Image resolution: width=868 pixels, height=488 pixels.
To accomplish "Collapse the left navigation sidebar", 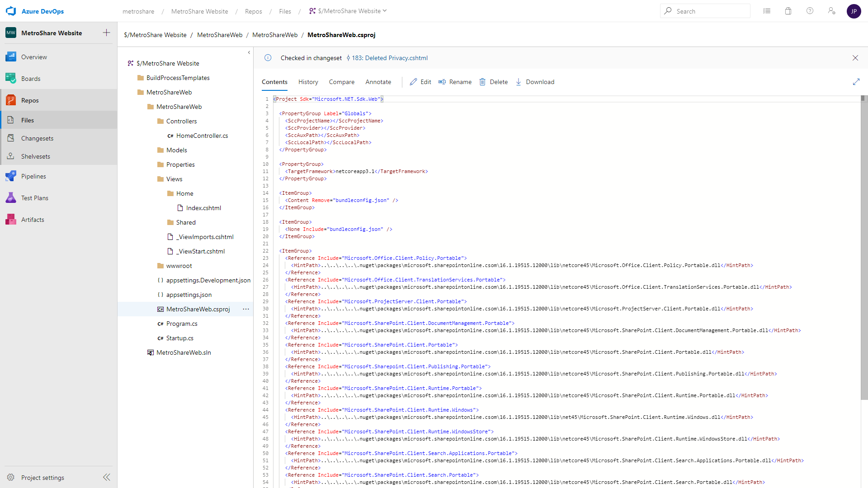I will click(x=107, y=477).
